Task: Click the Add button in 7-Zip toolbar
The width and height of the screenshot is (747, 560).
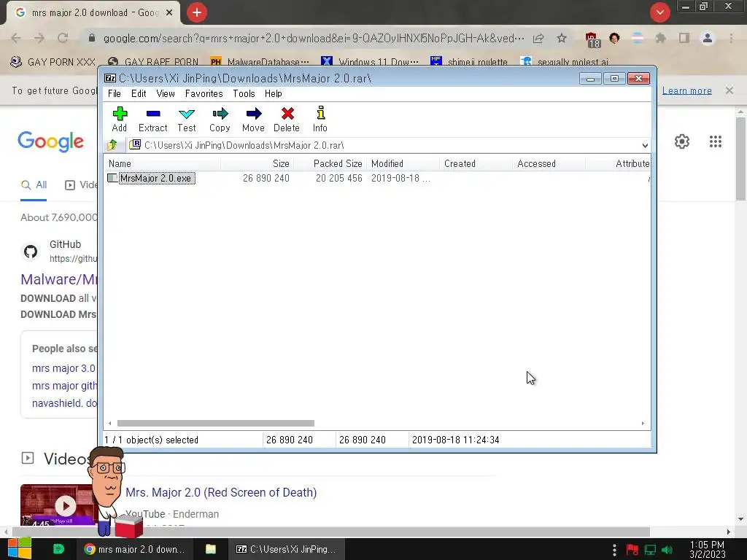Action: coord(120,119)
